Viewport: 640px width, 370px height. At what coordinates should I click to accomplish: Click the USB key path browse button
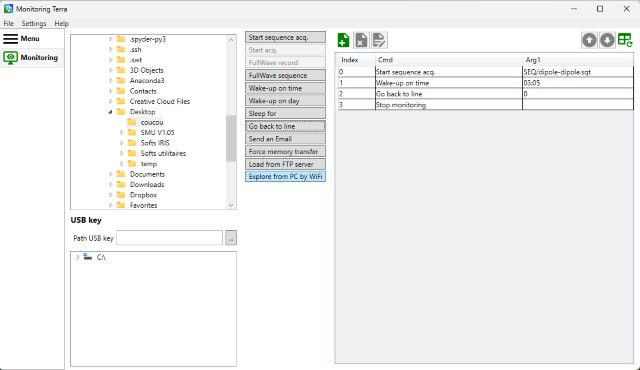click(231, 238)
